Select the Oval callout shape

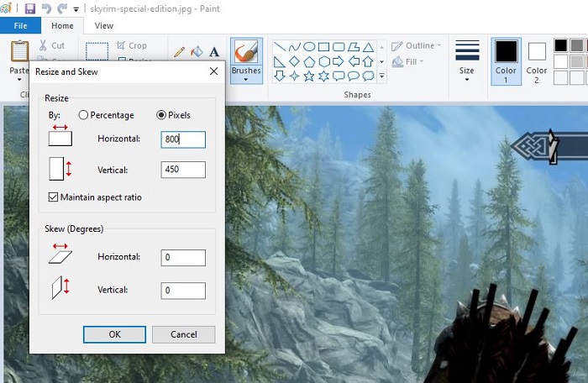354,76
